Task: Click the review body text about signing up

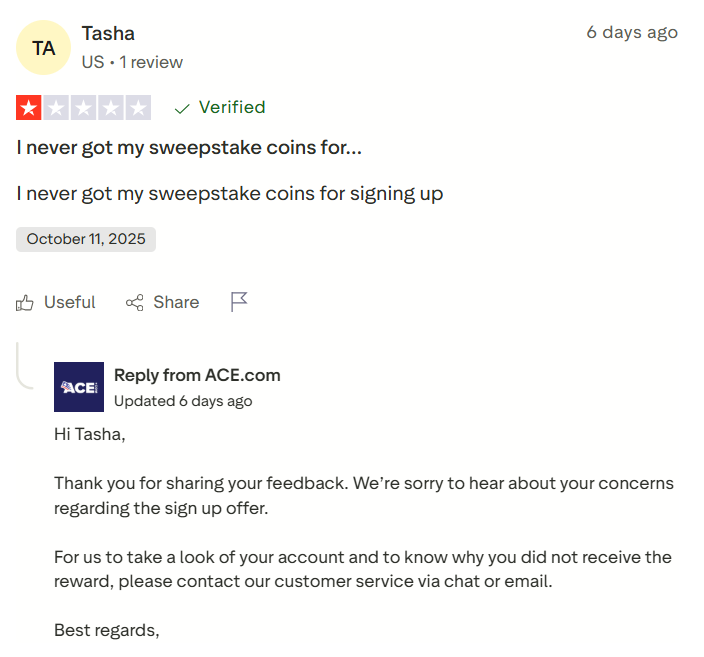Action: click(x=230, y=193)
